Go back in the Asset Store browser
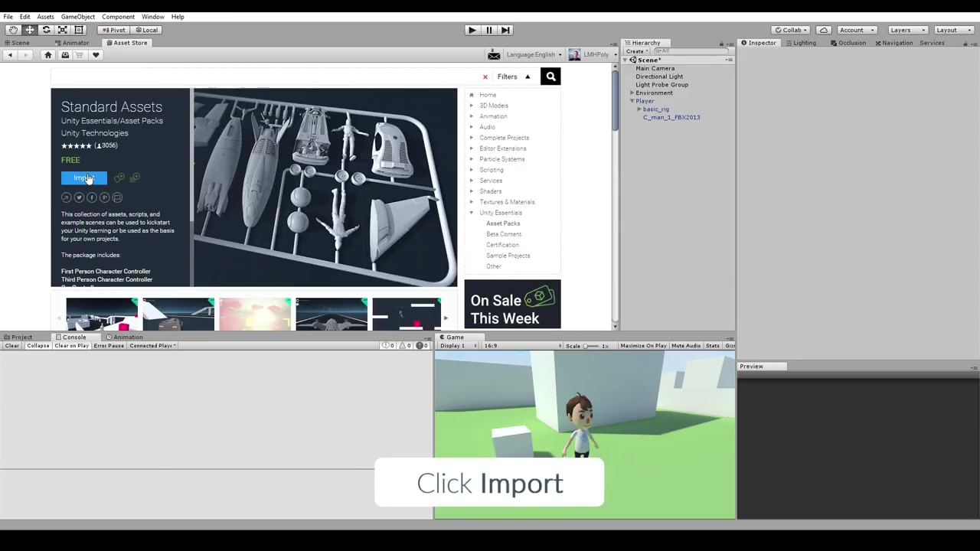This screenshot has height=551, width=980. point(10,55)
